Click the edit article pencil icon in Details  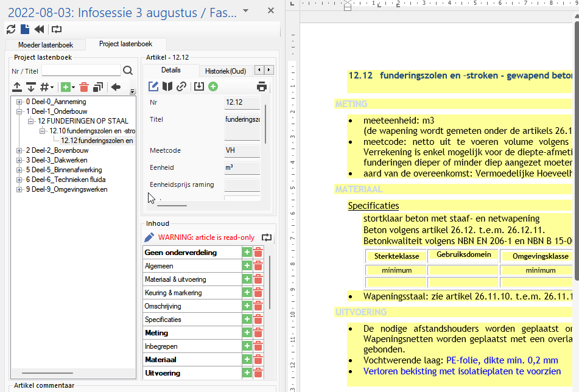pyautogui.click(x=153, y=86)
